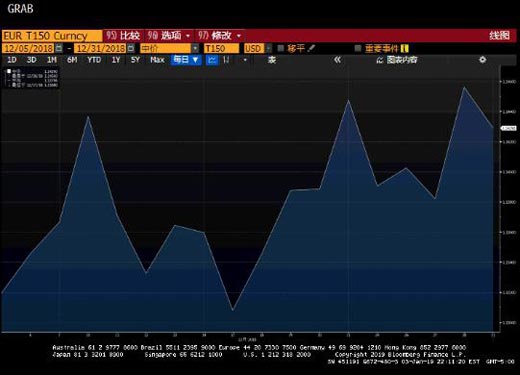The height and width of the screenshot is (375, 520).
Task: Click the pencil edit icon beside 移平
Action: (311, 48)
